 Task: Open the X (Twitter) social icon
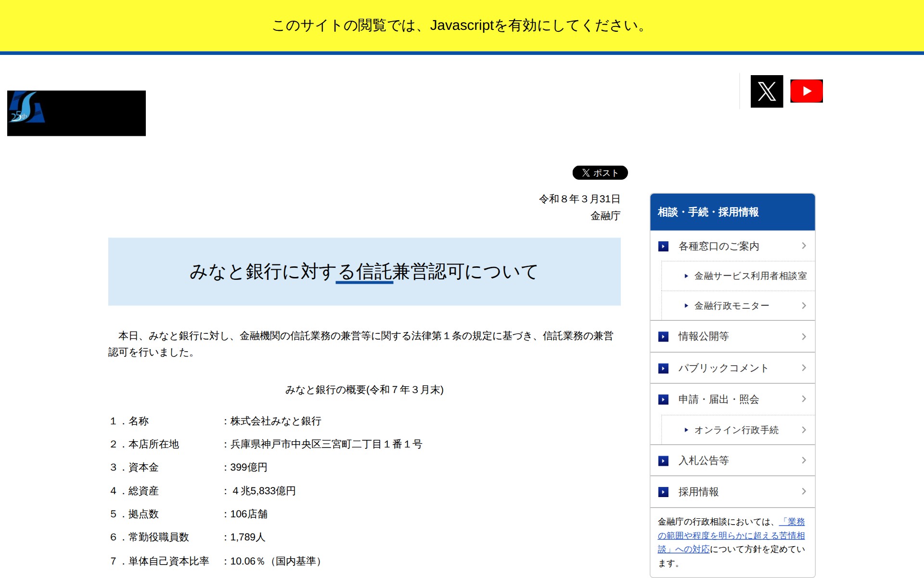(767, 91)
